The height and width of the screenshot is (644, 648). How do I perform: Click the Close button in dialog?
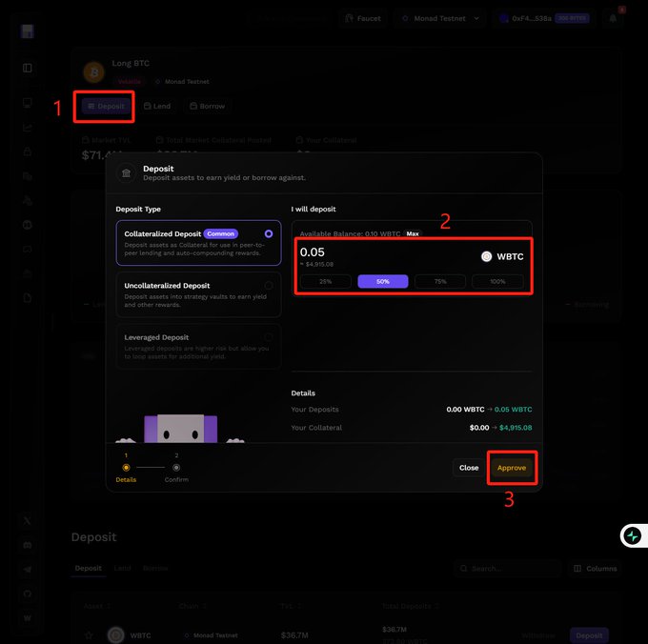pos(469,468)
